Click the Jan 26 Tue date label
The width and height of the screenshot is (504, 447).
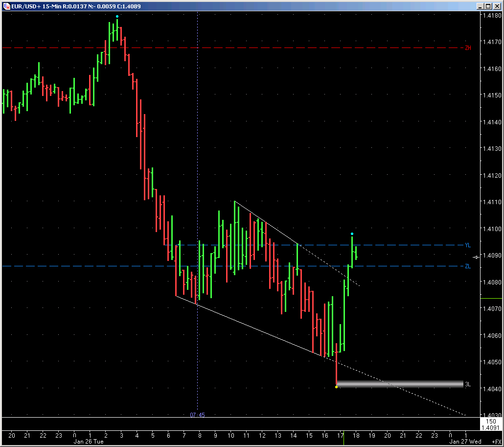89,442
